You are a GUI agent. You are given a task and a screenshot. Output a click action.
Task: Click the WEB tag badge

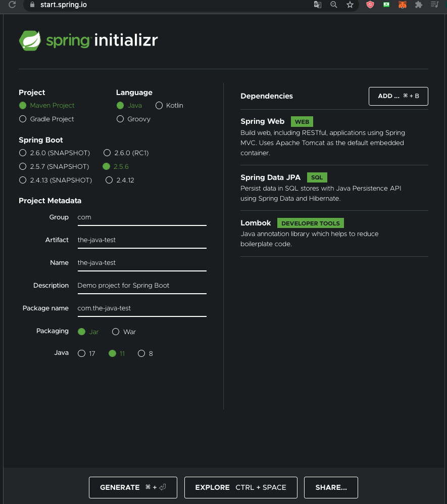coord(302,121)
